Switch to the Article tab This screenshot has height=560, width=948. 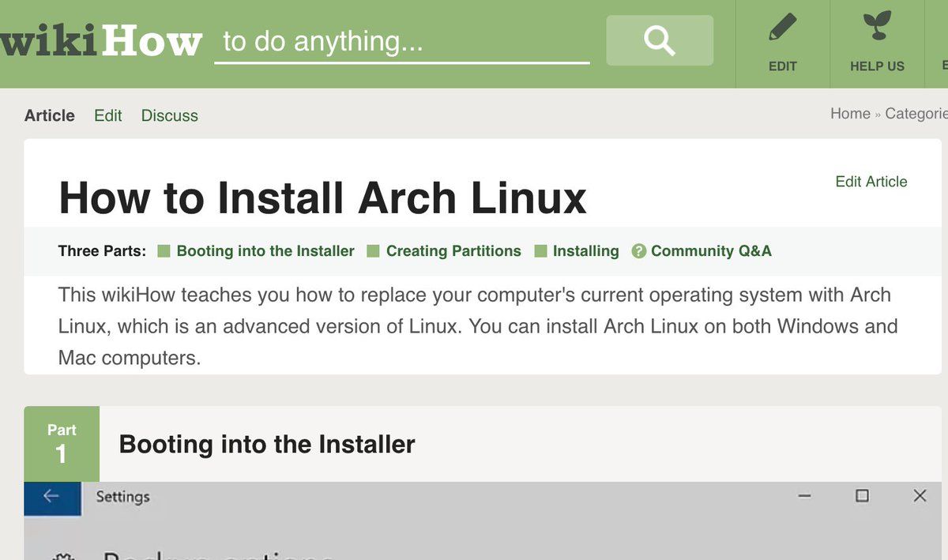click(x=50, y=115)
